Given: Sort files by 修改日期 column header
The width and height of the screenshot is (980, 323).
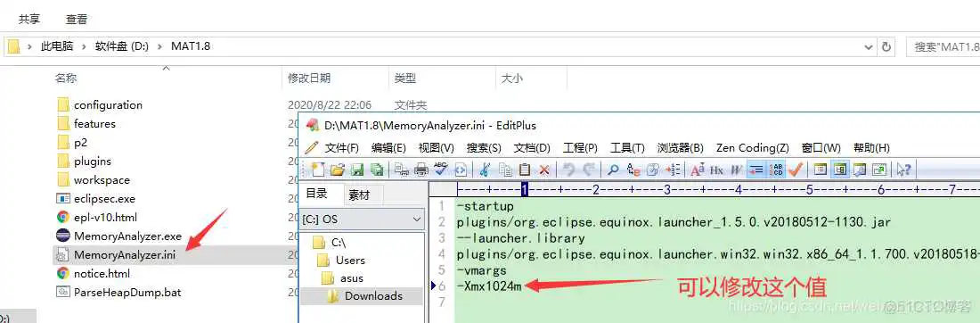Looking at the screenshot, I should point(309,79).
